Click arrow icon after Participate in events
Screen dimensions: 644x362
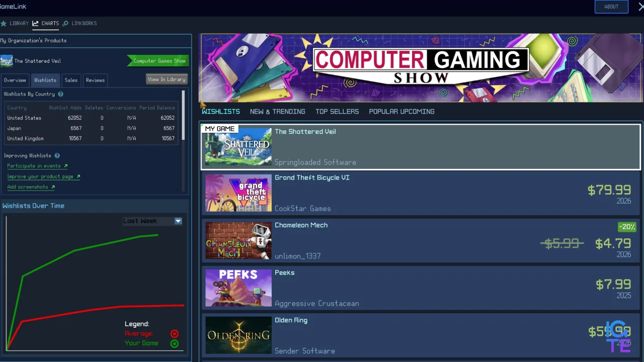tap(65, 166)
